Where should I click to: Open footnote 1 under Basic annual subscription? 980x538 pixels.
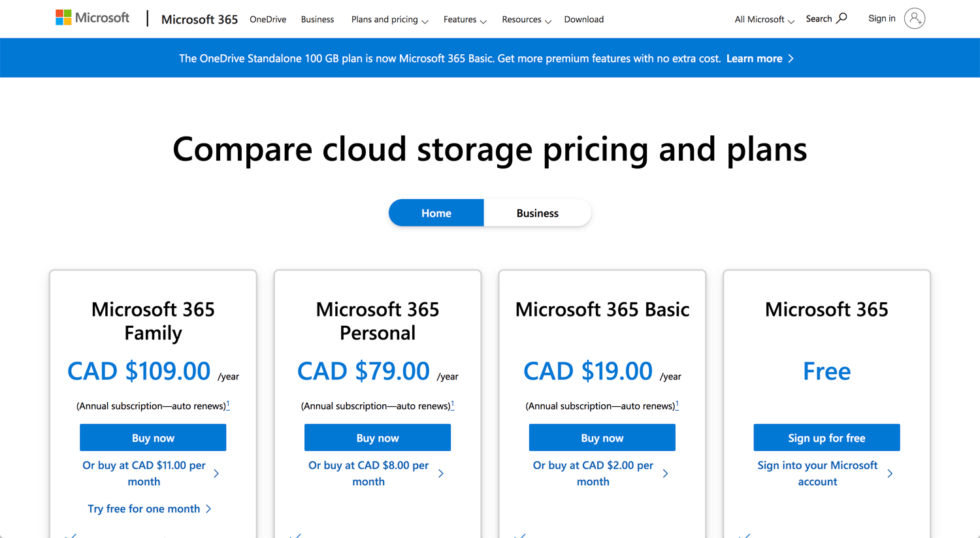point(677,405)
